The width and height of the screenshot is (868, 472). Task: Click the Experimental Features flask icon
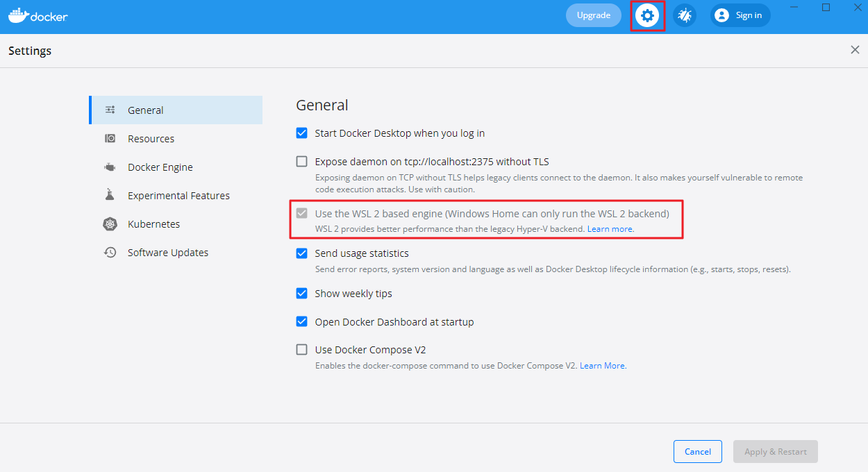pyautogui.click(x=110, y=195)
